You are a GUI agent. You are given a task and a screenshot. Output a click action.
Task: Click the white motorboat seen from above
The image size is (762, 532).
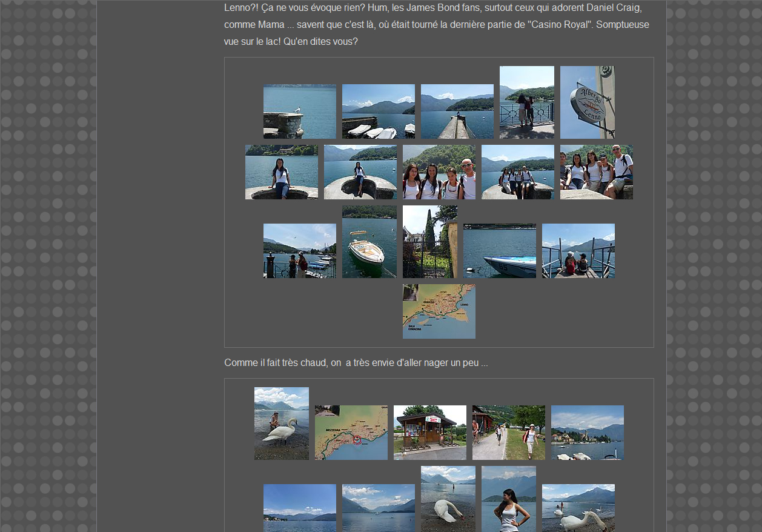click(x=369, y=242)
